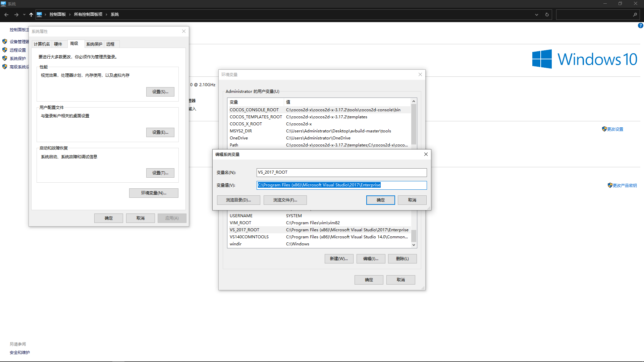The image size is (644, 362).
Task: Open startup and recovery 设置(T)... button
Action: pos(160,173)
